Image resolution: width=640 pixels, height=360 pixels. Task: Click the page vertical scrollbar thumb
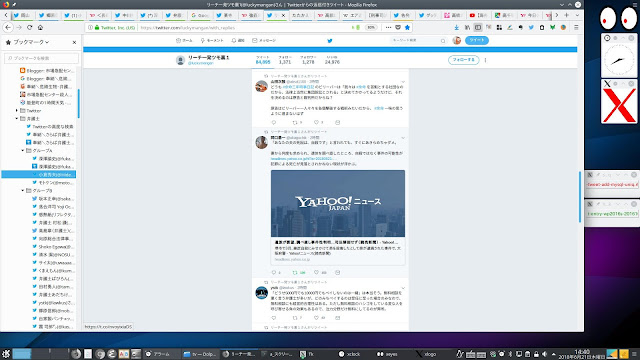(x=580, y=197)
